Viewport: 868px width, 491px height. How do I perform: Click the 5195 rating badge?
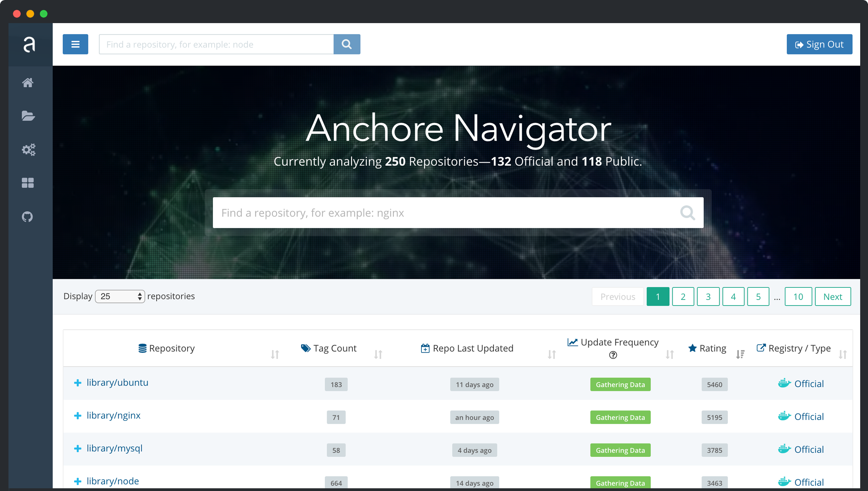tap(715, 418)
